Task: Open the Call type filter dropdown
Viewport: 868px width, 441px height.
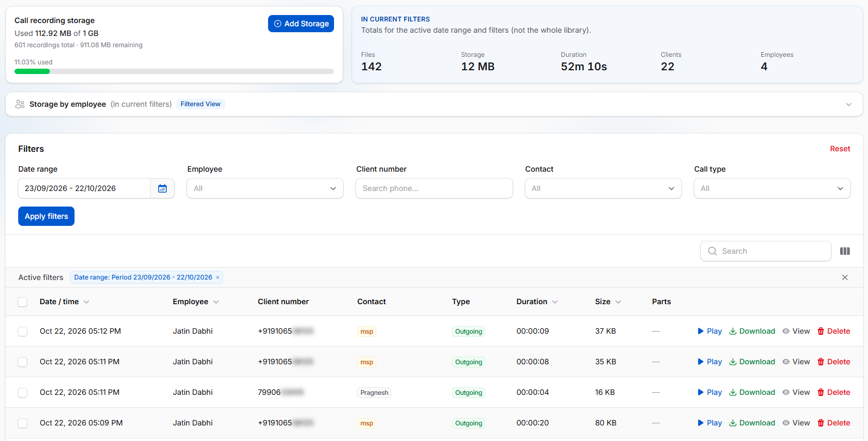Action: coord(772,188)
